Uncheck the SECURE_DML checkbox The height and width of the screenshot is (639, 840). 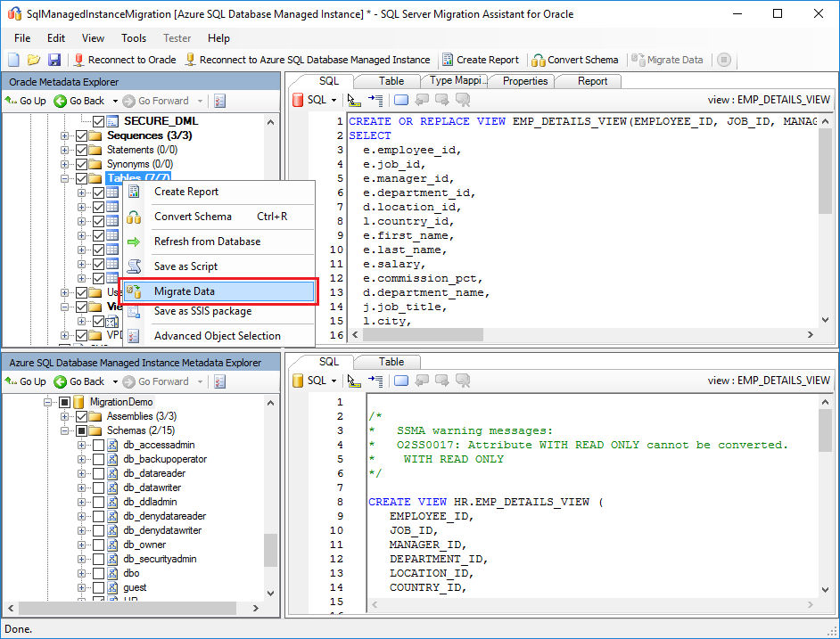pos(99,121)
